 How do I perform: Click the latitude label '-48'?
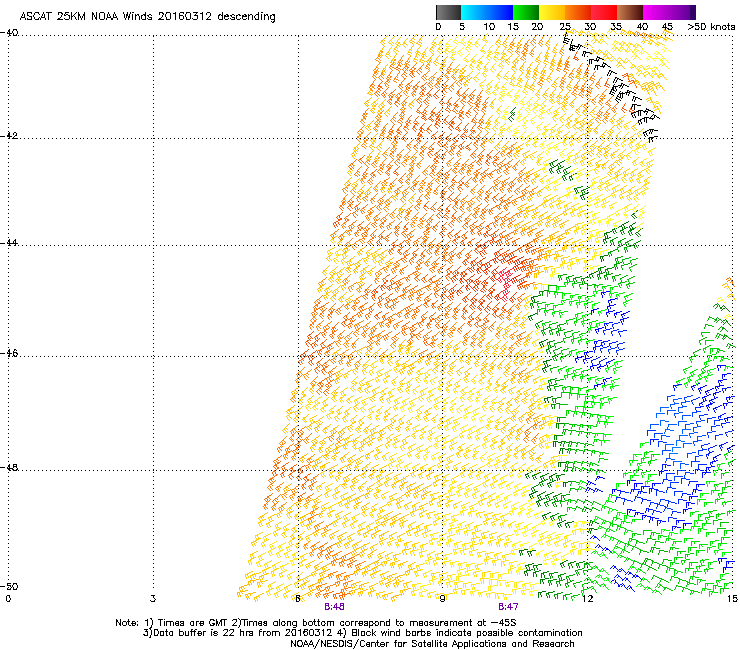[x=9, y=467]
